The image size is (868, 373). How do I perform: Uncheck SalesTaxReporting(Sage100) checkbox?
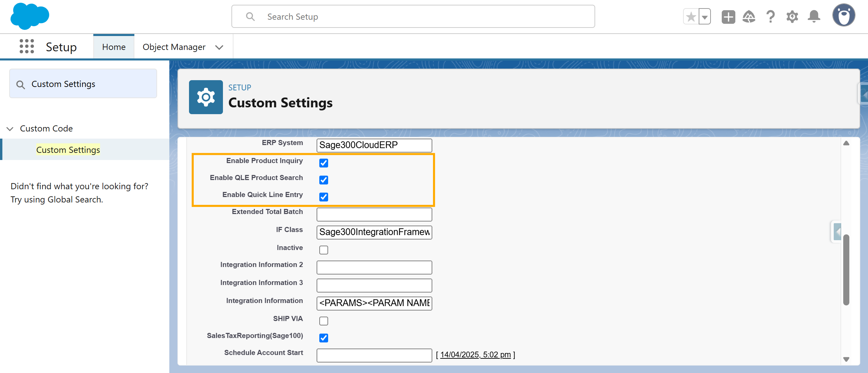click(324, 338)
